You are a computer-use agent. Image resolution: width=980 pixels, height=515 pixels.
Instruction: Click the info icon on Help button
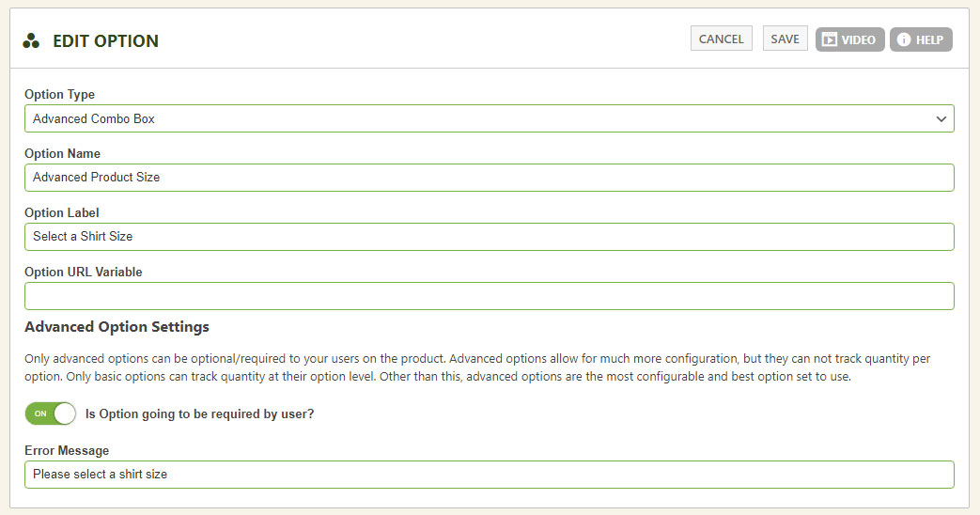(904, 39)
